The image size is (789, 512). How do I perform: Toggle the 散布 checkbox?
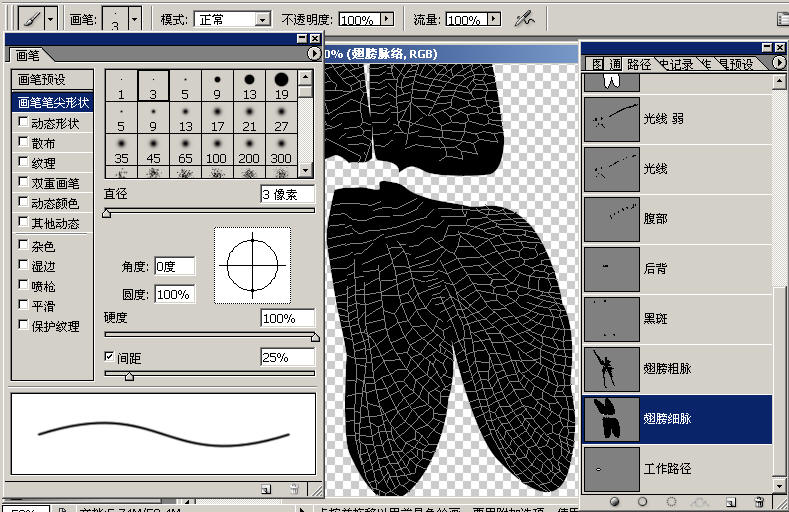tap(24, 143)
